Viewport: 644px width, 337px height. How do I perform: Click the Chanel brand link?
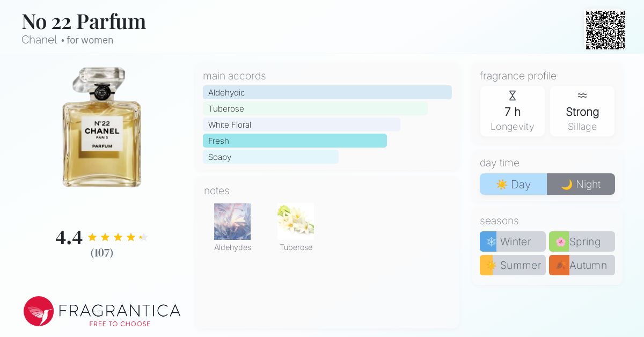(x=39, y=40)
